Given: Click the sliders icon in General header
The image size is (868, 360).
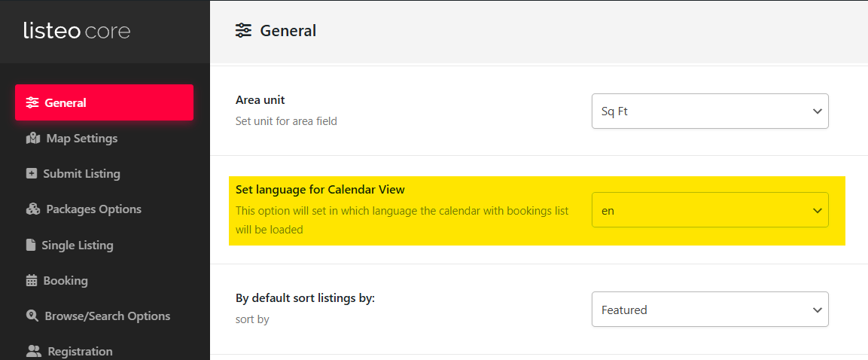Looking at the screenshot, I should pyautogui.click(x=243, y=31).
